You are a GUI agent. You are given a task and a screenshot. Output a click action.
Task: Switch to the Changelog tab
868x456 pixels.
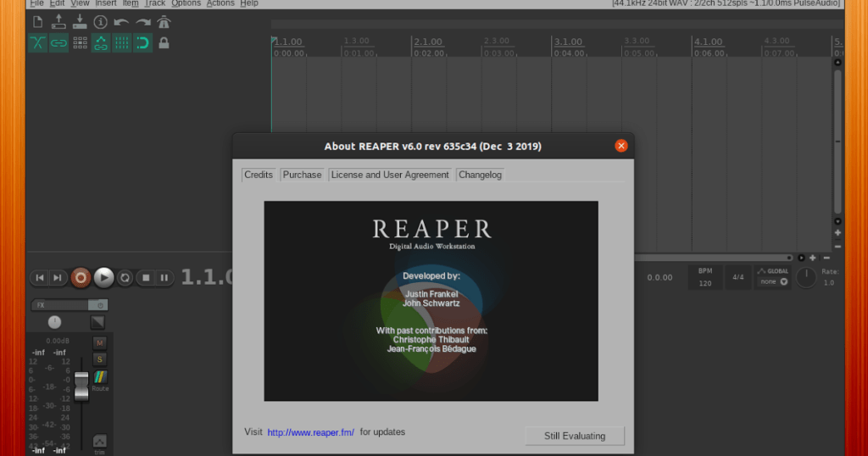[480, 175]
